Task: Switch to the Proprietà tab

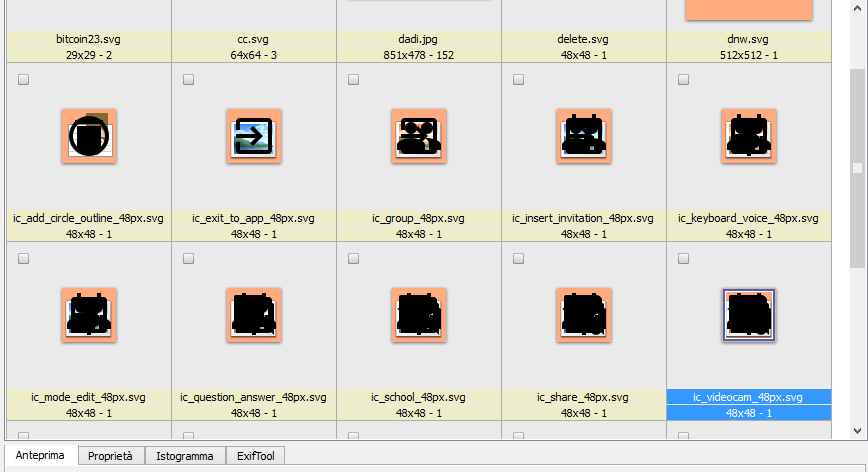Action: pos(111,456)
